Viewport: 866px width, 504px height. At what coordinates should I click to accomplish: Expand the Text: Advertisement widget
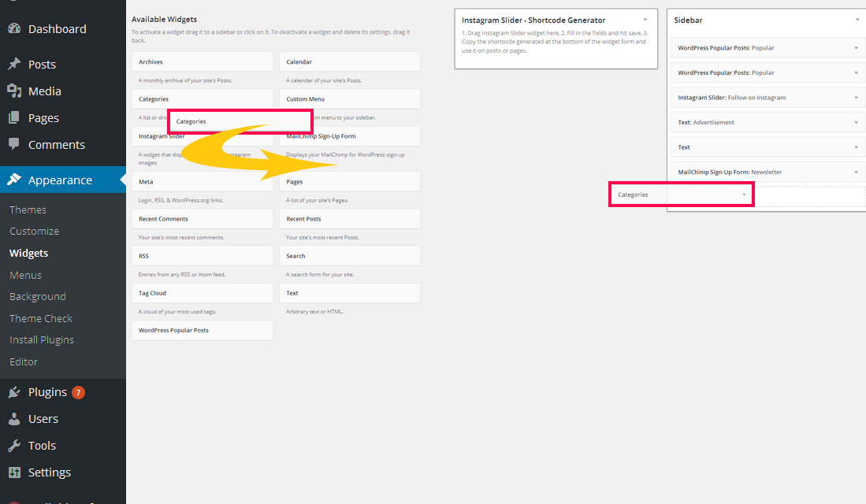pos(856,123)
